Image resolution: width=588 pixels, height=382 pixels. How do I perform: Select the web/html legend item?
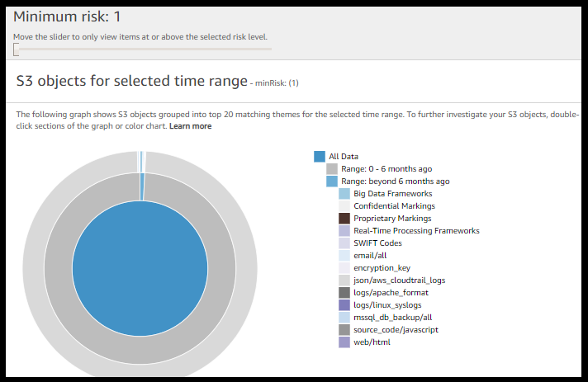[372, 342]
